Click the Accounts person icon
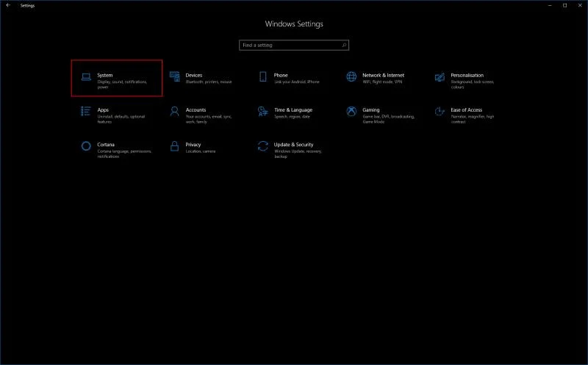 point(175,112)
